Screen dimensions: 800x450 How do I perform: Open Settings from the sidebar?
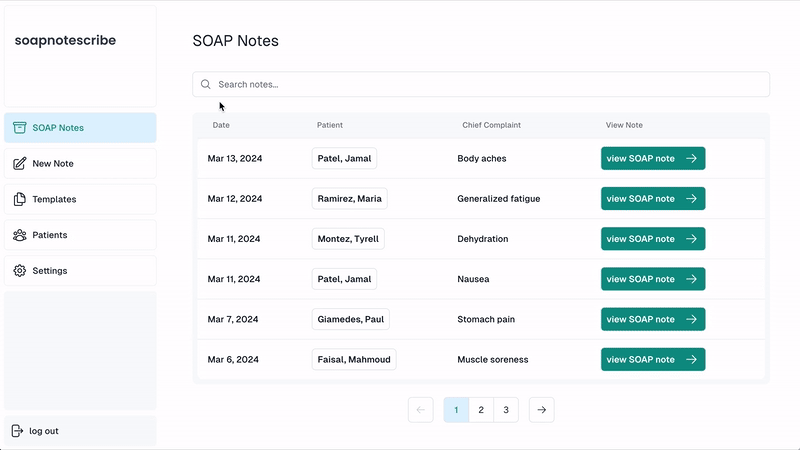point(80,270)
